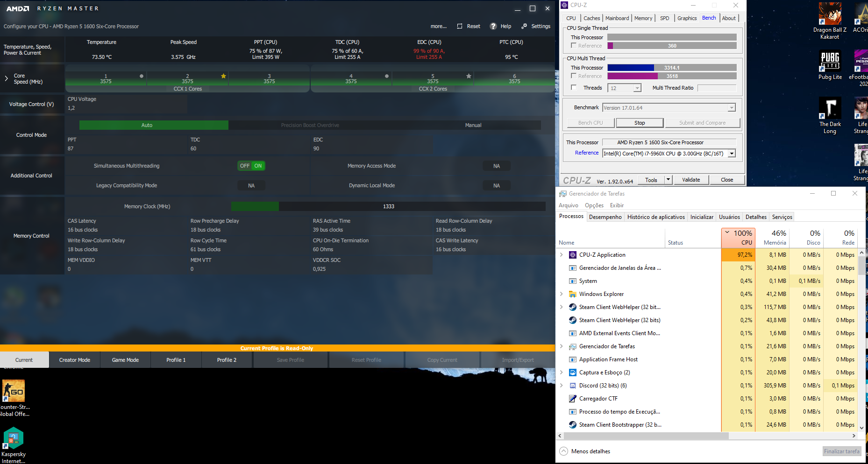Image resolution: width=868 pixels, height=464 pixels.
Task: Select Game Mode profile tab
Action: point(125,360)
